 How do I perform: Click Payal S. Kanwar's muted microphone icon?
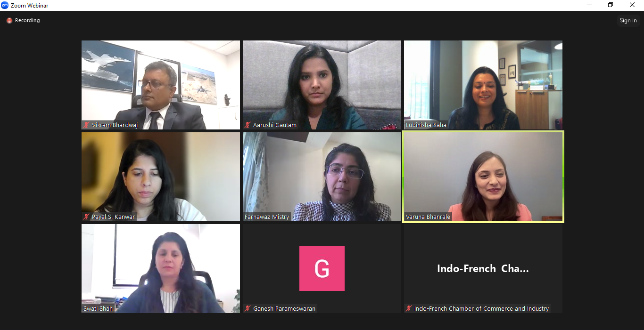pyautogui.click(x=86, y=217)
